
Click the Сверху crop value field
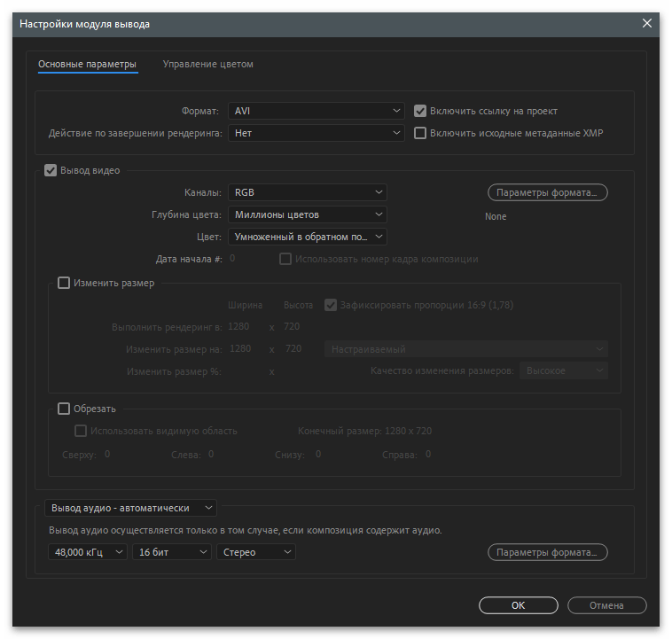coord(107,455)
